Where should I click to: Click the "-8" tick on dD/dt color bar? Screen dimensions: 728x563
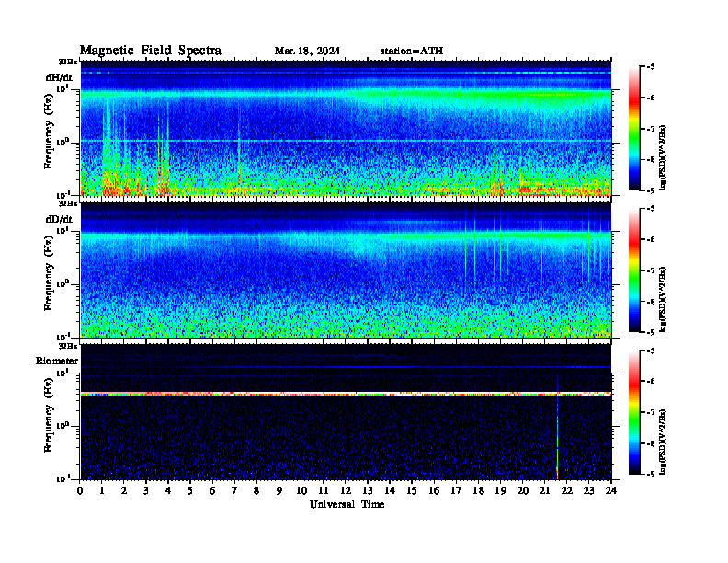coord(651,302)
